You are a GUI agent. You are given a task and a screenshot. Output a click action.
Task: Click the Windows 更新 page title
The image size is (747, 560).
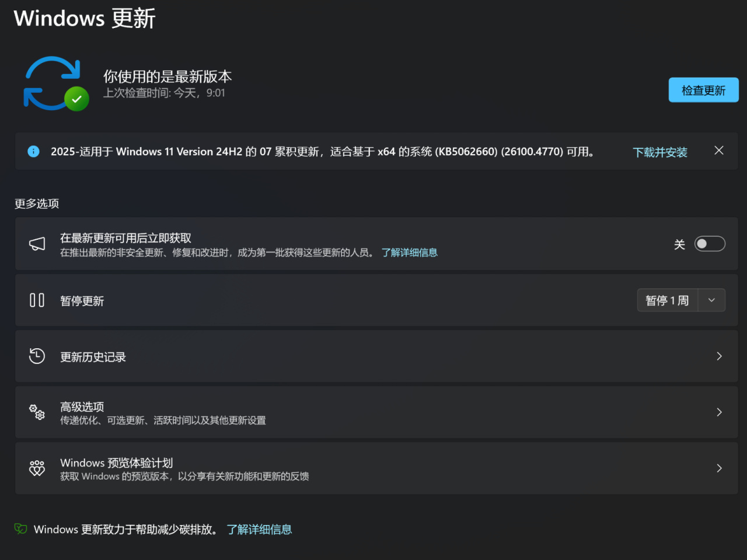point(85,18)
